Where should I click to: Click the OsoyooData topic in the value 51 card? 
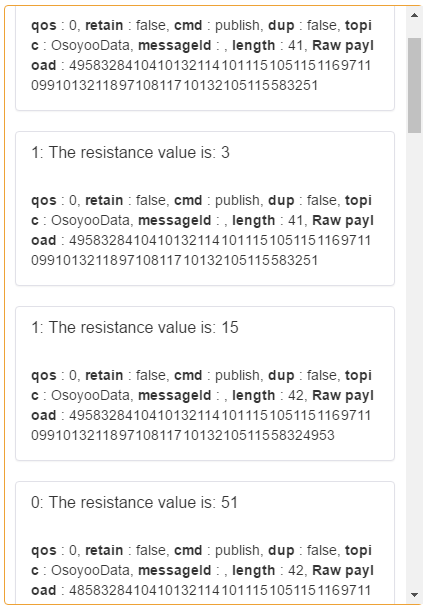(x=91, y=570)
